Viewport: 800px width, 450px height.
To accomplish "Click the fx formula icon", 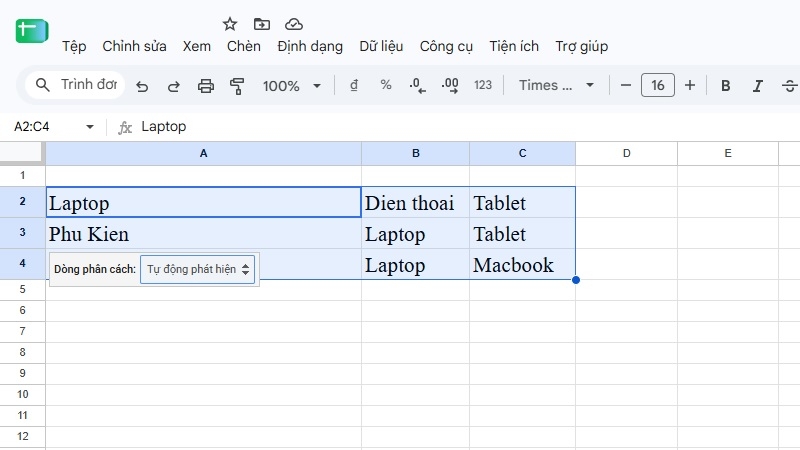I will [x=125, y=127].
